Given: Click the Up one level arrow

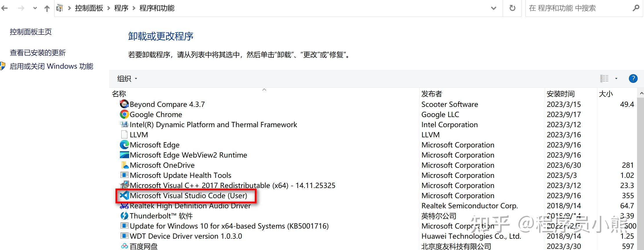Looking at the screenshot, I should tap(47, 8).
